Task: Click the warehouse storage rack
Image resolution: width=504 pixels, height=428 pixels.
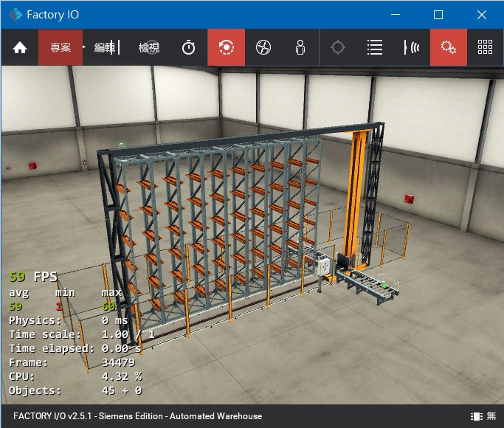Action: [x=221, y=221]
